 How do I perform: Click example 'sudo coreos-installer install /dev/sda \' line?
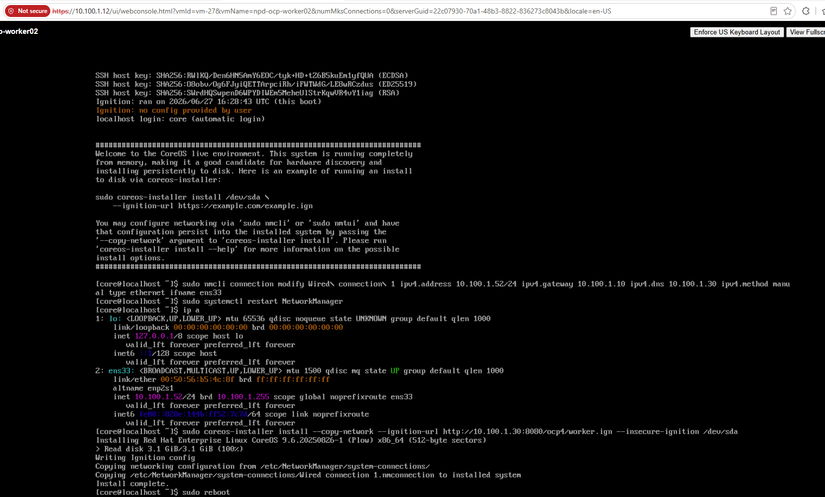(x=182, y=197)
